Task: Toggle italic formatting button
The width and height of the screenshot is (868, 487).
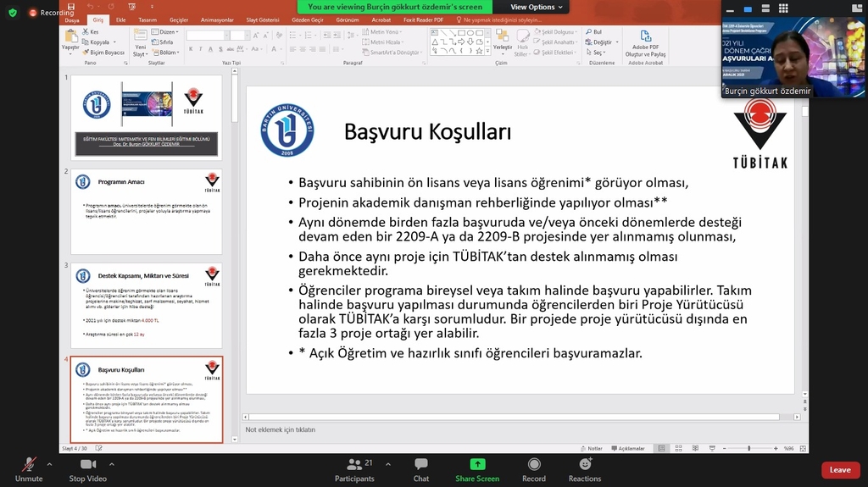Action: pyautogui.click(x=200, y=49)
